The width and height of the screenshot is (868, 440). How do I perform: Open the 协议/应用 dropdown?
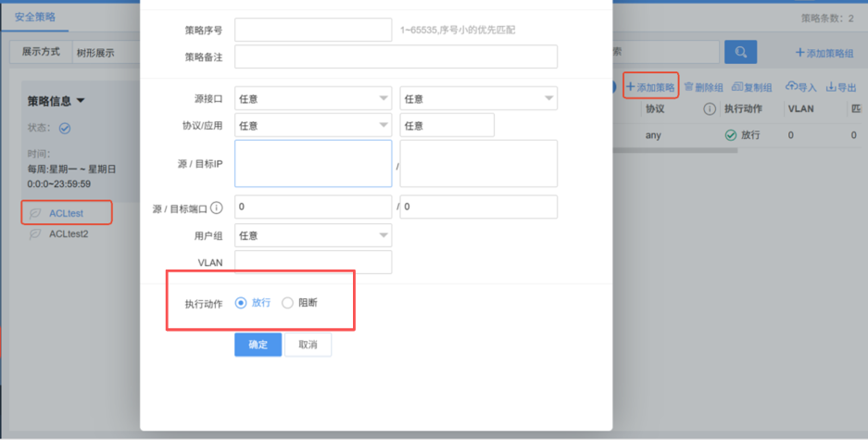313,126
